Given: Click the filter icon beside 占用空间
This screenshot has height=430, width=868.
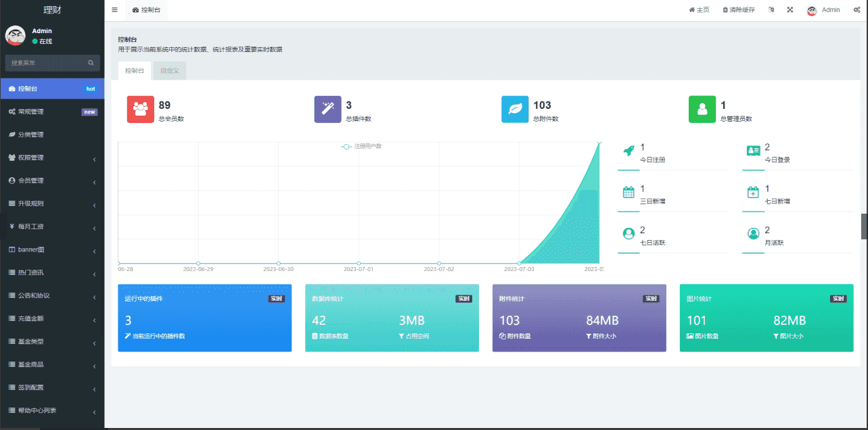Looking at the screenshot, I should (401, 336).
